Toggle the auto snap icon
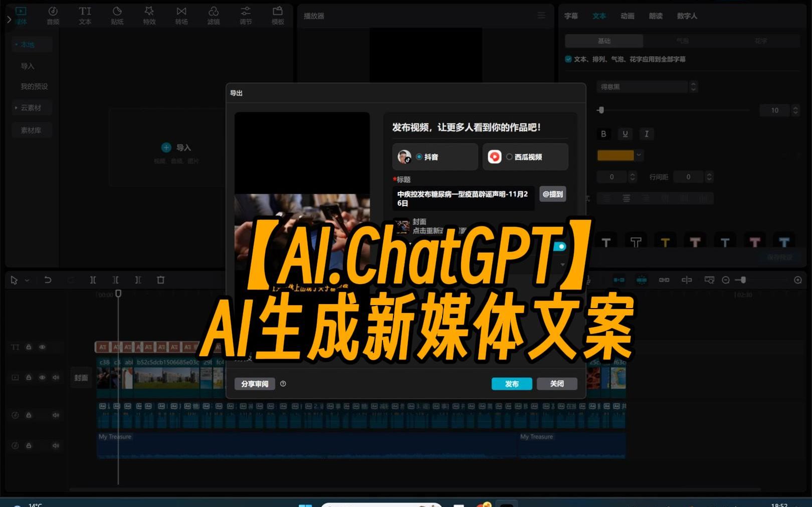This screenshot has height=507, width=812. (642, 280)
